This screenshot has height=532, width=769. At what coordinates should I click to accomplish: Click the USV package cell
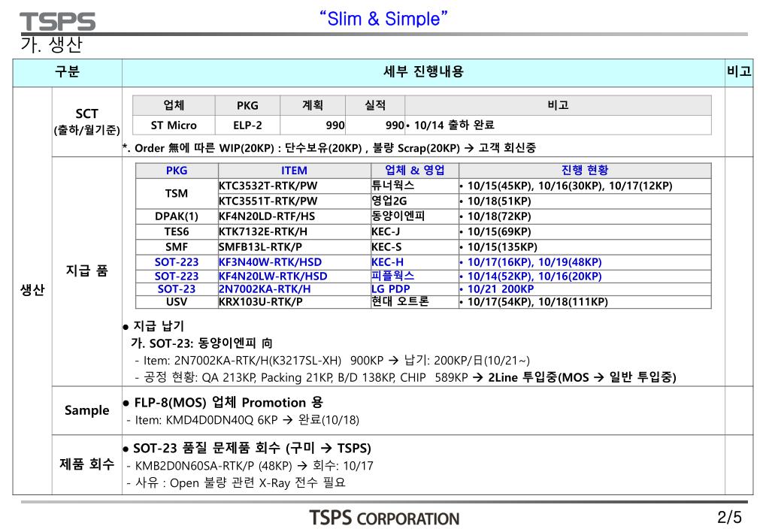[x=177, y=302]
